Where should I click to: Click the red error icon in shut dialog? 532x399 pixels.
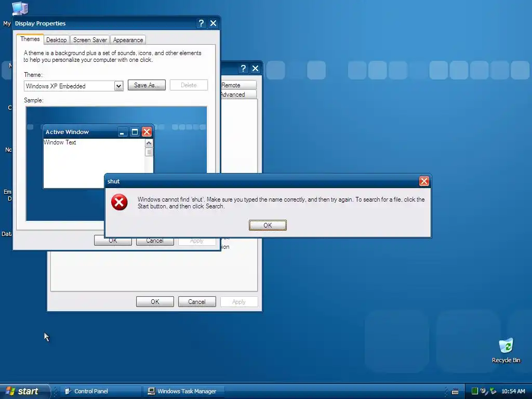point(119,202)
